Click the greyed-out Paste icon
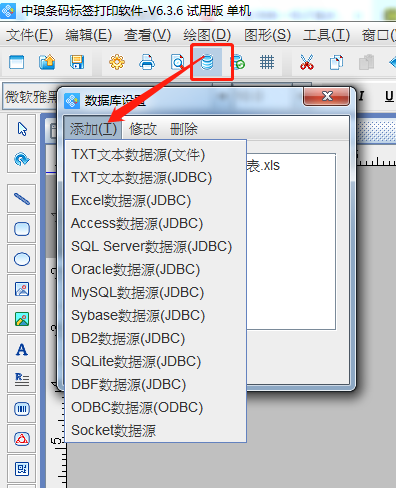 point(366,62)
